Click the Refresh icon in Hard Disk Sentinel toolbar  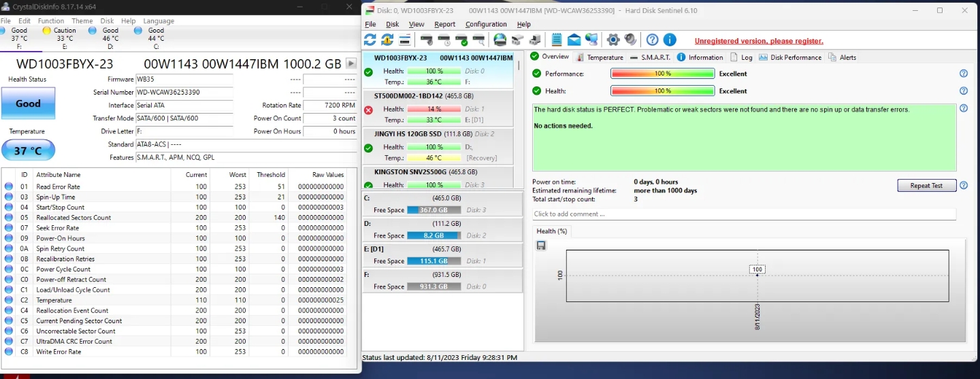[x=370, y=39]
